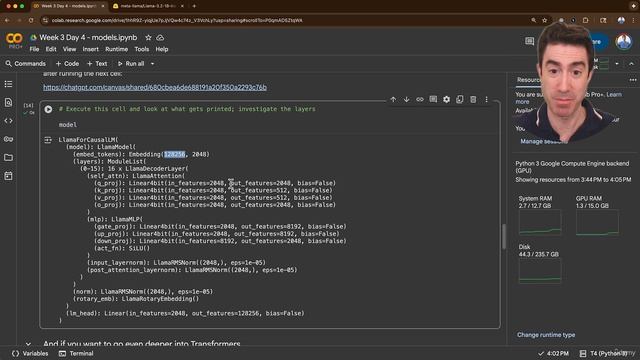Open the chatgpt.com canvas shared link

pyautogui.click(x=155, y=87)
